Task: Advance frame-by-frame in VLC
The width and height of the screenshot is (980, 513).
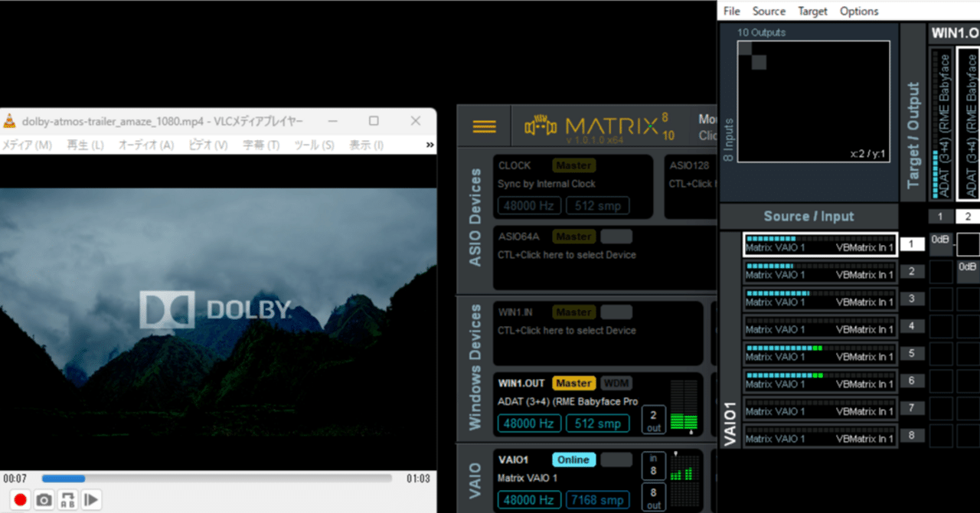Action: click(91, 499)
